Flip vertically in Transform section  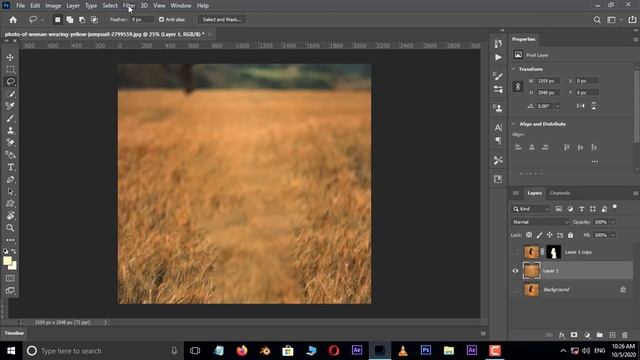pyautogui.click(x=594, y=106)
